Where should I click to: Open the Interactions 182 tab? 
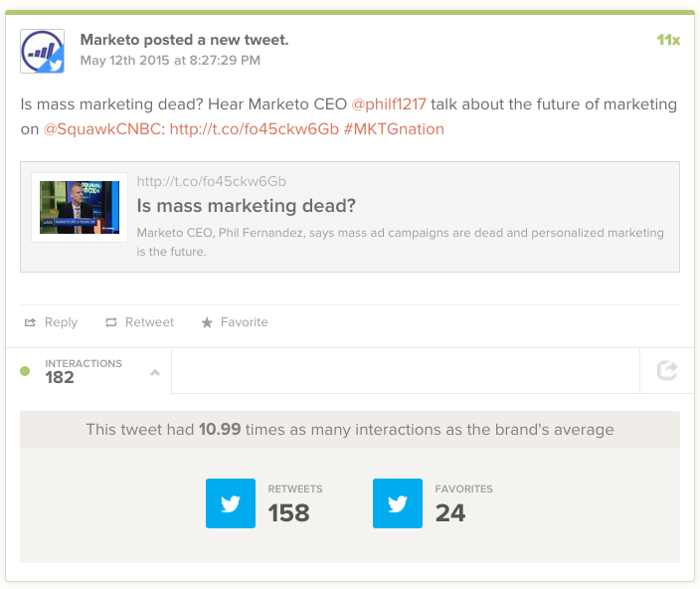click(x=84, y=371)
